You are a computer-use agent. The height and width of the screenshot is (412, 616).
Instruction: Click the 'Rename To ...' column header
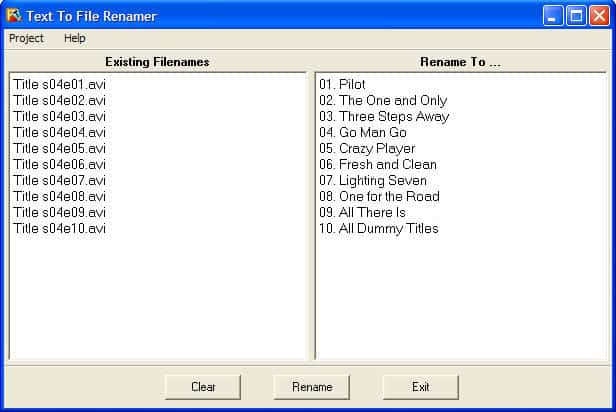460,62
